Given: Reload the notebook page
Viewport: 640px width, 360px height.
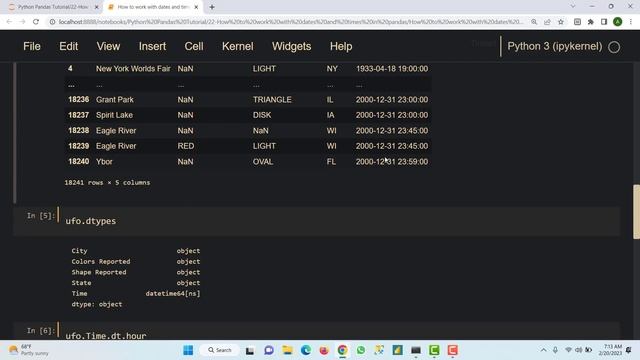Looking at the screenshot, I should tap(36, 22).
